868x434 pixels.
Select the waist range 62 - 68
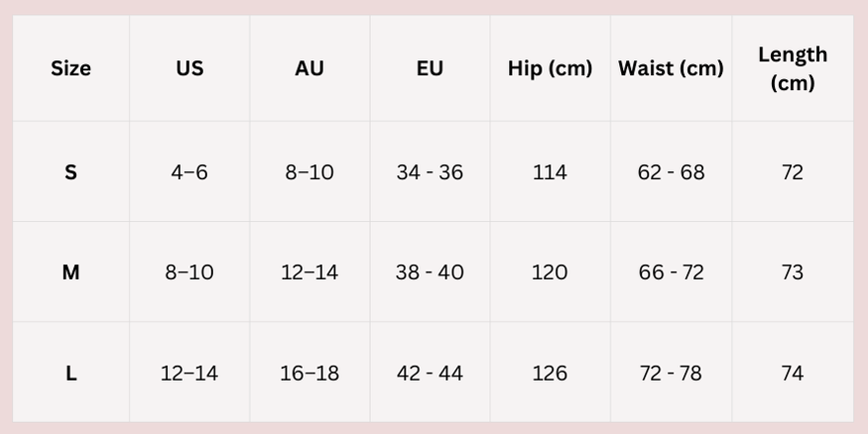pos(671,172)
